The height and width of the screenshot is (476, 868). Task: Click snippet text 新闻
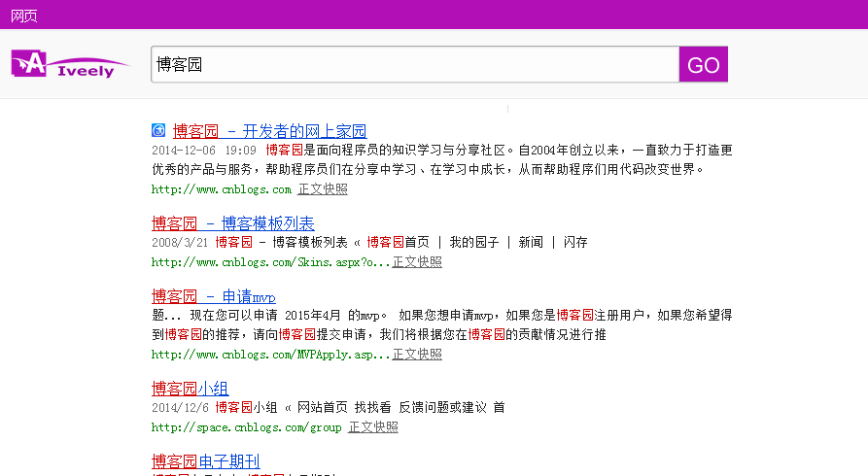(x=531, y=242)
